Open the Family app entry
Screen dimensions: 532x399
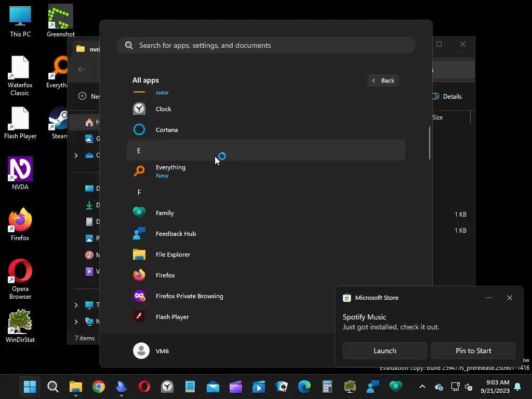265,212
